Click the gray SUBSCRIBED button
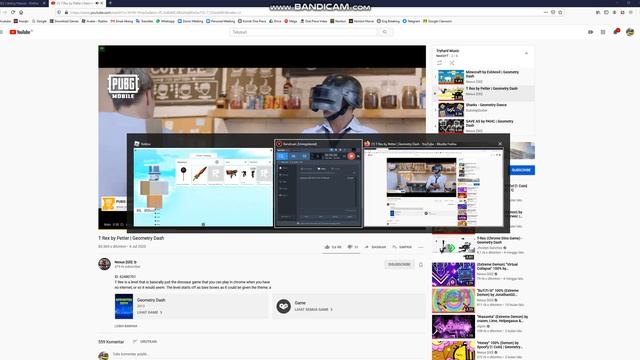640x360 pixels. (x=399, y=264)
